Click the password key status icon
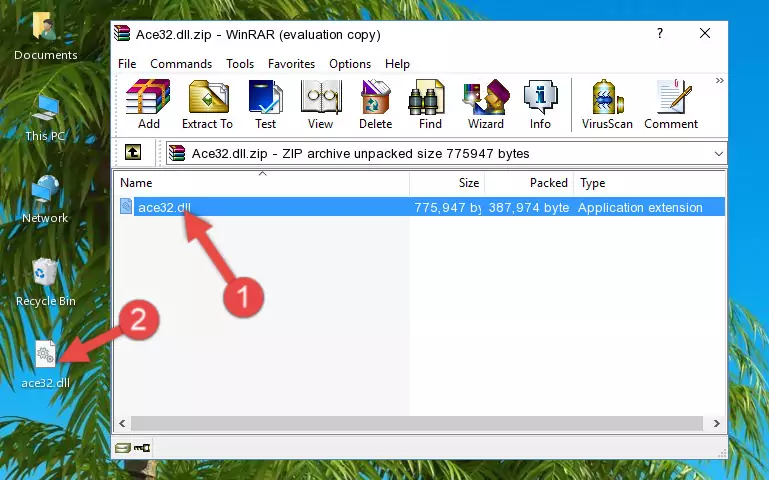 142,447
